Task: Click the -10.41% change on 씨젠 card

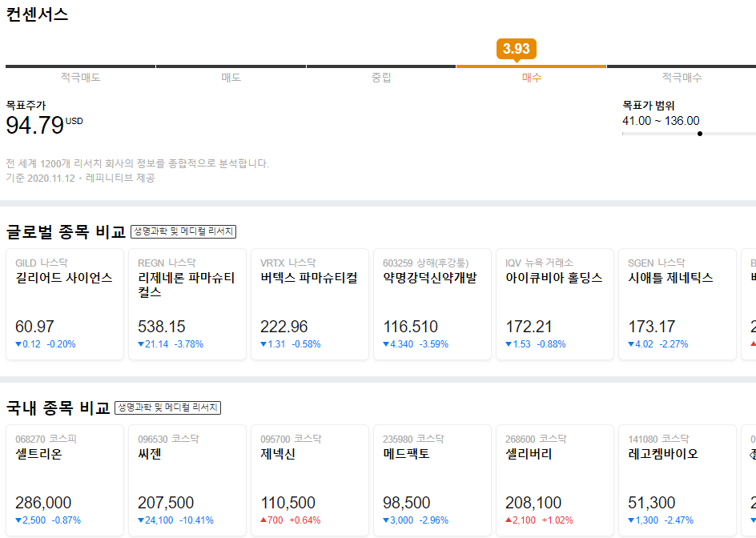Action: [x=197, y=520]
